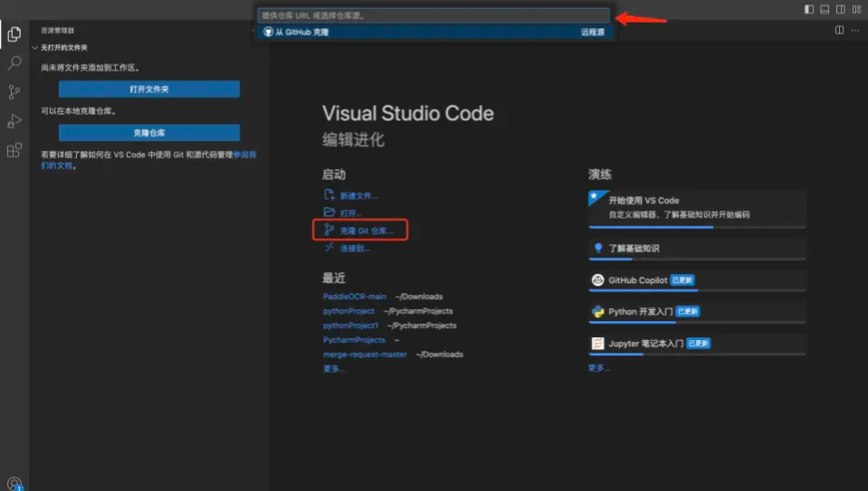The height and width of the screenshot is (491, 868).
Task: Open the customize layout icon
Action: [856, 9]
